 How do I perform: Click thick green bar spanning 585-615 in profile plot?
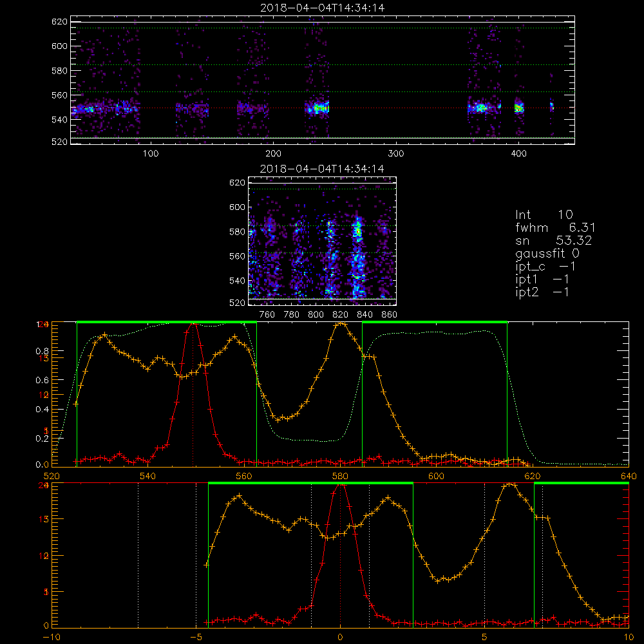(x=435, y=323)
